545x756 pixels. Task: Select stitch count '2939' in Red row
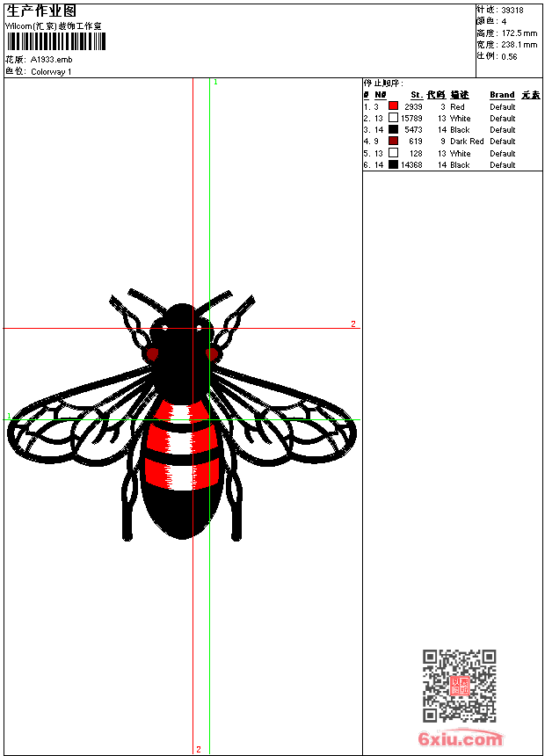click(x=413, y=106)
